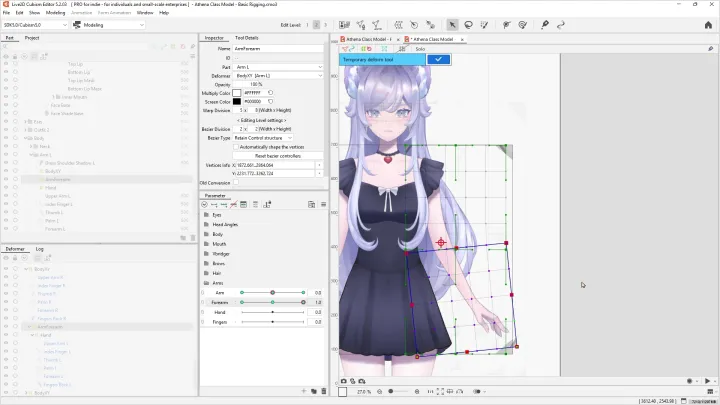This screenshot has width=720, height=405.
Task: Click the Multiply Color white swatch
Action: click(x=236, y=93)
